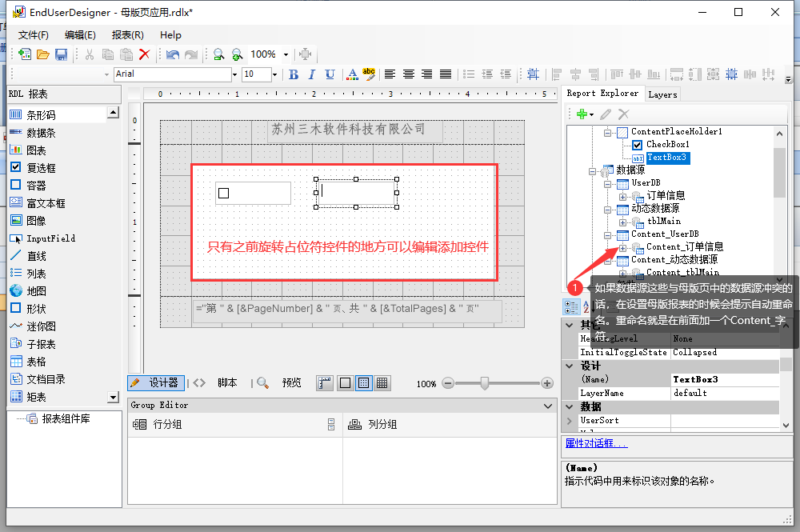Save the report using the floppy disk icon

pyautogui.click(x=62, y=54)
